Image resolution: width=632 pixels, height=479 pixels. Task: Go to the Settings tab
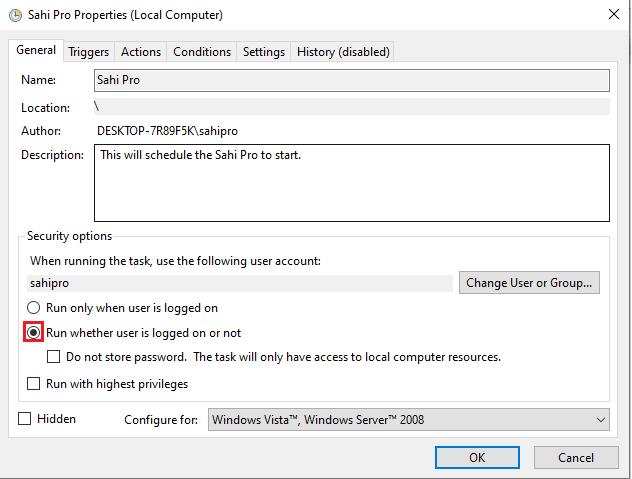coord(264,52)
